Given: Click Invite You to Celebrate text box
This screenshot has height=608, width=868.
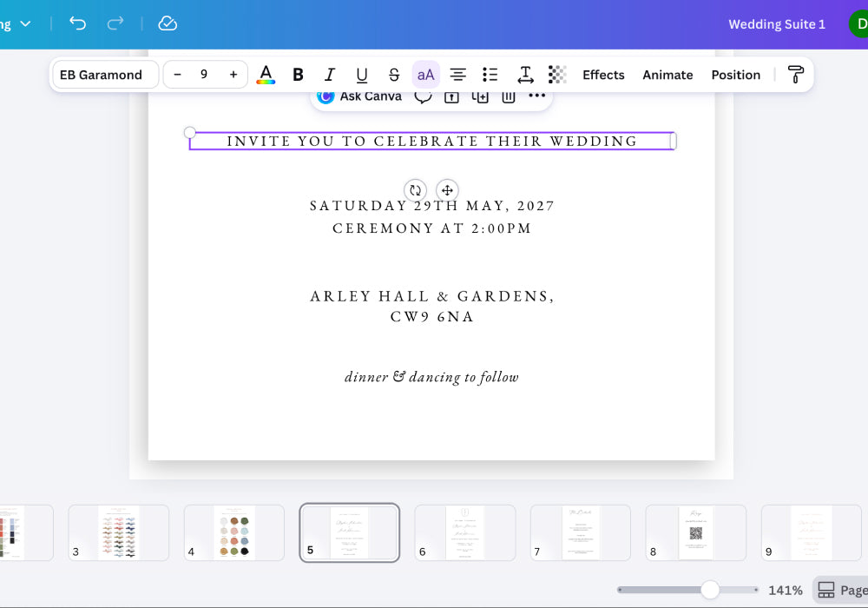Looking at the screenshot, I should tap(431, 142).
